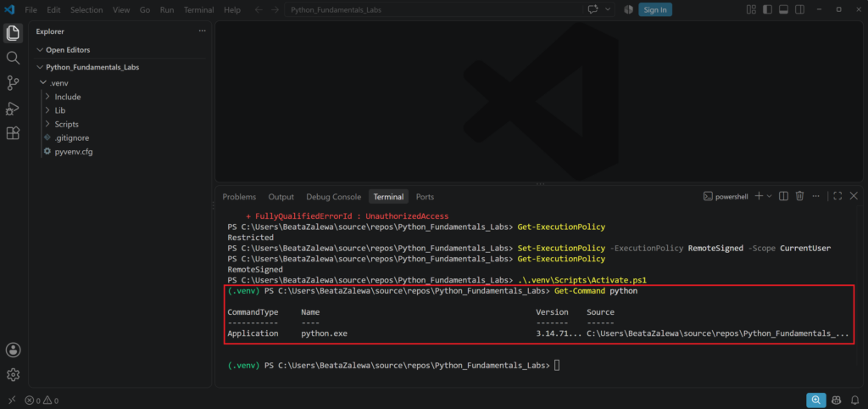Switch to the Problems tab
This screenshot has height=409, width=868.
[x=239, y=197]
